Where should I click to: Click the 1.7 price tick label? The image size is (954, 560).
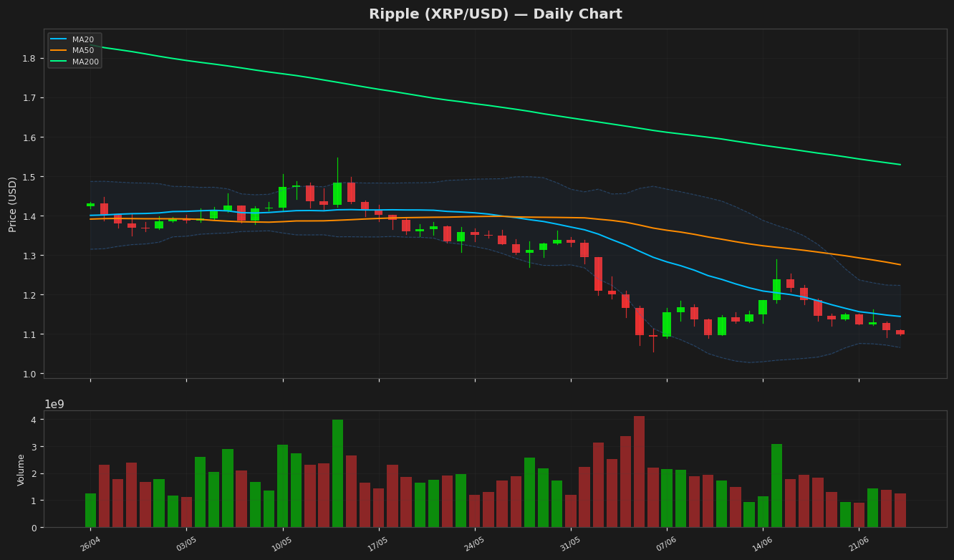pos(29,97)
